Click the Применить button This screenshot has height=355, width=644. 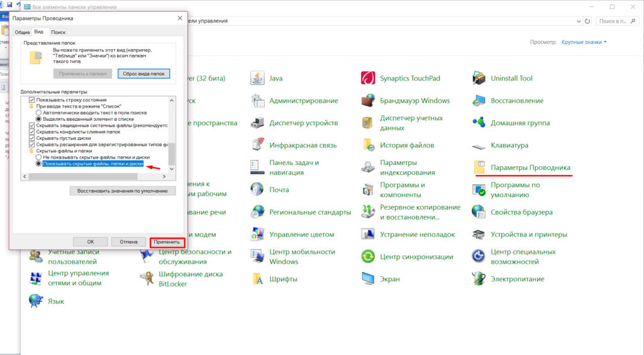(x=167, y=242)
